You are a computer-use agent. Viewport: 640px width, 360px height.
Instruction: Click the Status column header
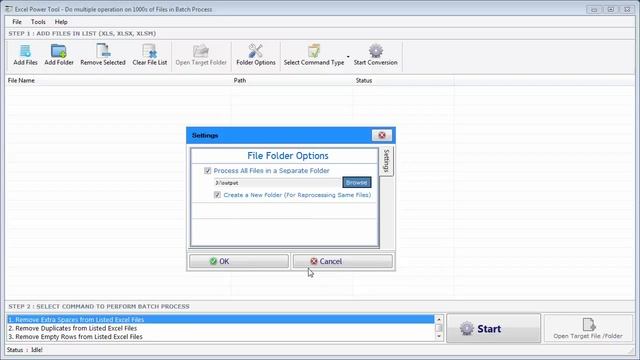coord(404,80)
